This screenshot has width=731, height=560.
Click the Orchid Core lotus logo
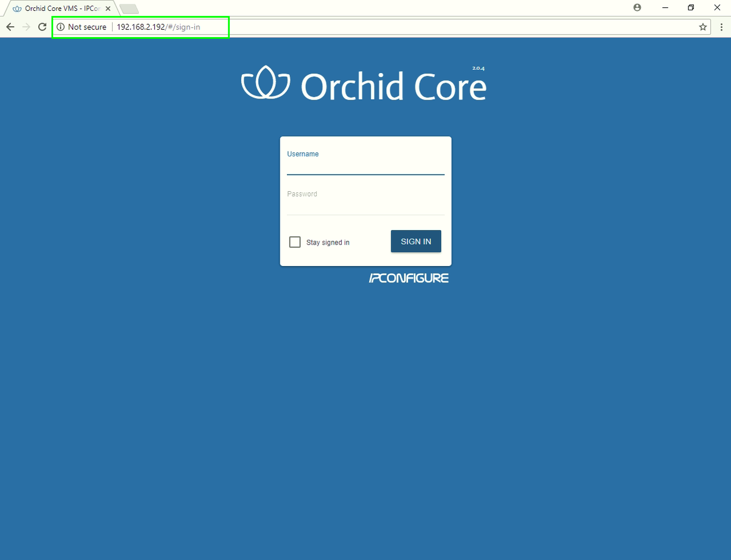pos(265,83)
